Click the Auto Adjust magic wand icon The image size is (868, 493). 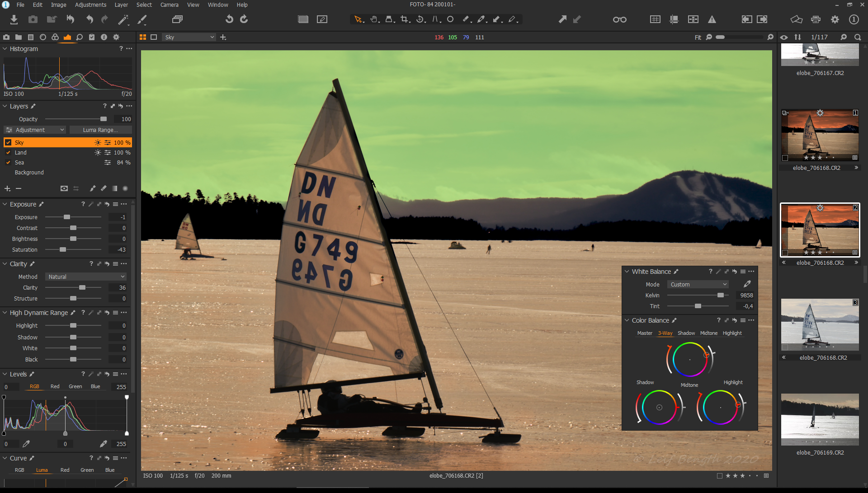tap(123, 19)
